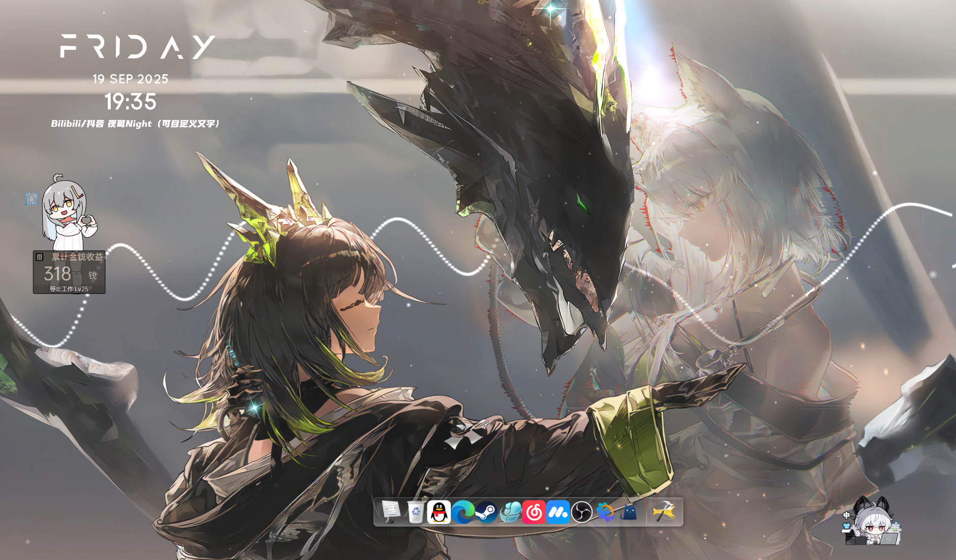956x560 pixels.
Task: Launch QQ penguin app from the dock
Action: (439, 512)
